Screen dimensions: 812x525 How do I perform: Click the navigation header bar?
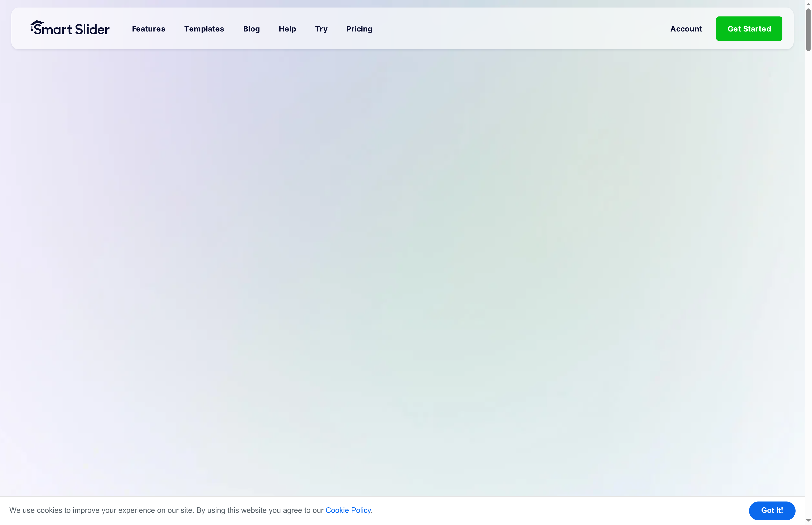click(x=511, y=29)
